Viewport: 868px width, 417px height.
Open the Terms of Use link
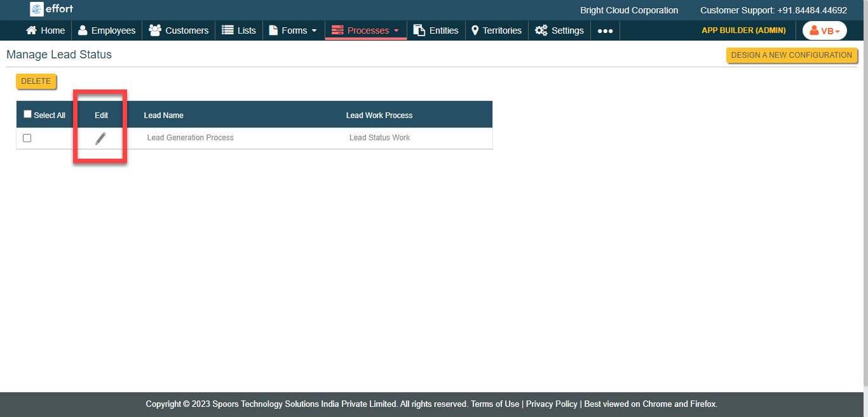click(x=494, y=404)
